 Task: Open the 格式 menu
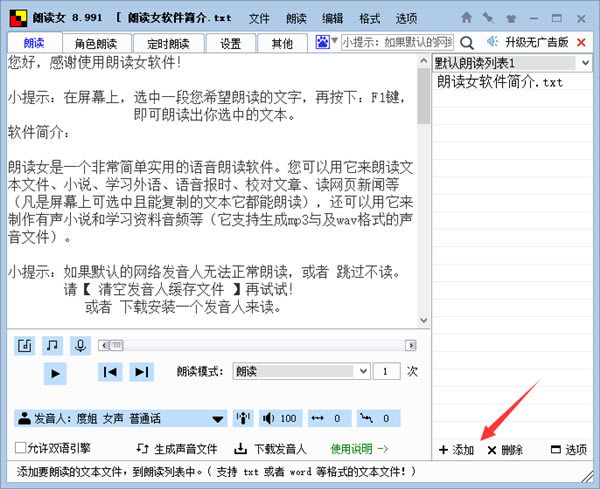(369, 18)
